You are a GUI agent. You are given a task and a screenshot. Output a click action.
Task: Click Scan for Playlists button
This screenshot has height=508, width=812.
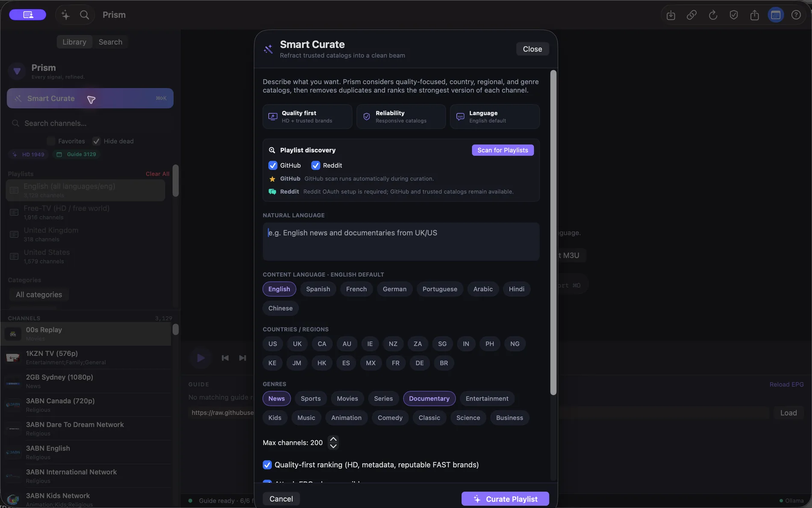click(x=503, y=150)
